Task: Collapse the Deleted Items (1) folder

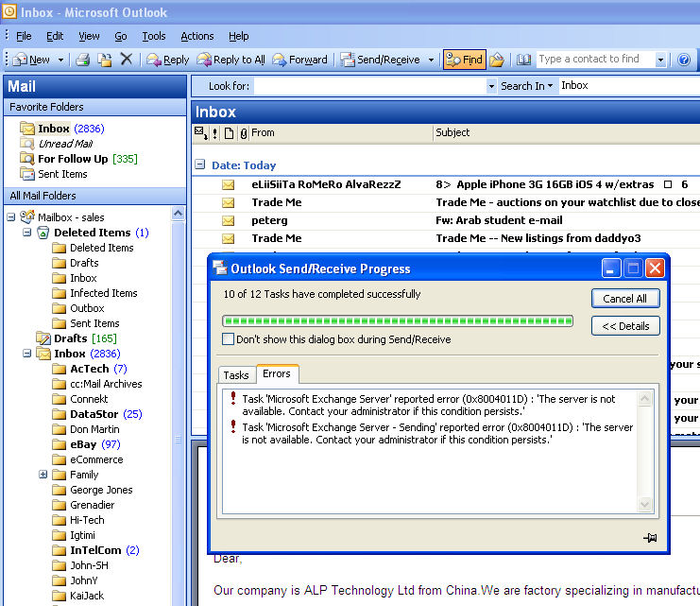Action: coord(27,233)
